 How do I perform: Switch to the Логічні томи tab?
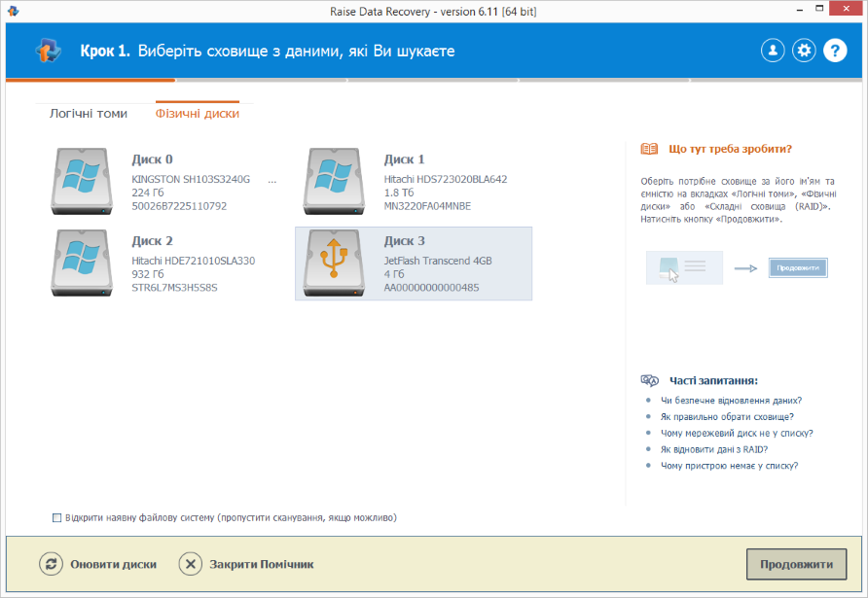coord(89,114)
